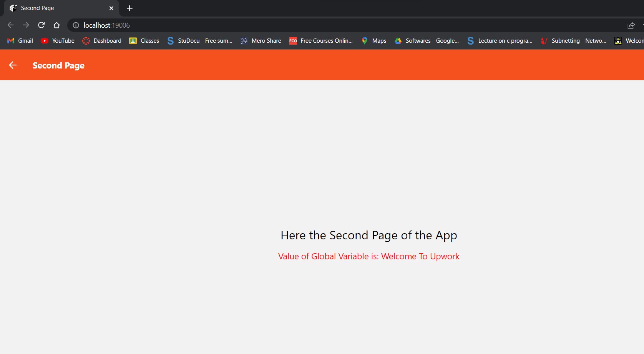Screen dimensions: 644x354
Task: Click the localhost:19006 address bar
Action: 346,25
